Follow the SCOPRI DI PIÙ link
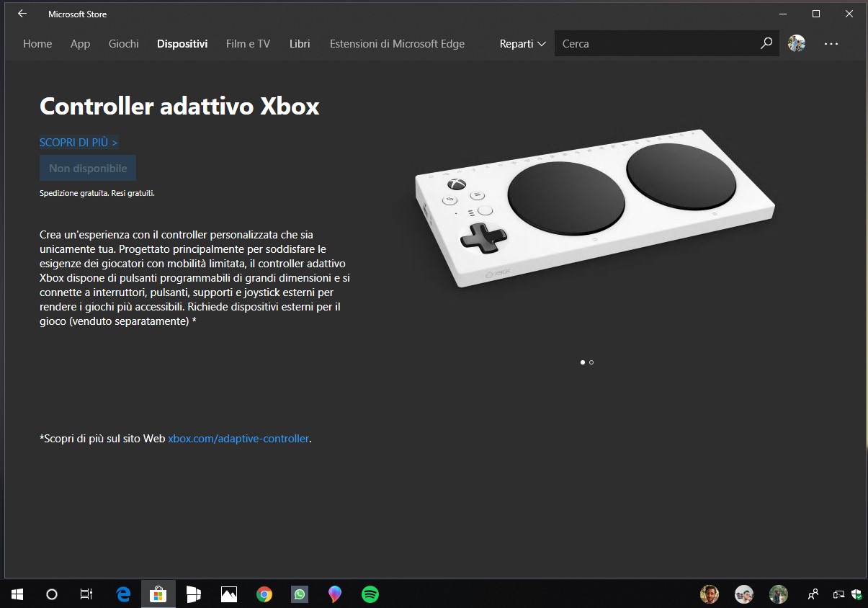The height and width of the screenshot is (608, 868). click(x=79, y=143)
